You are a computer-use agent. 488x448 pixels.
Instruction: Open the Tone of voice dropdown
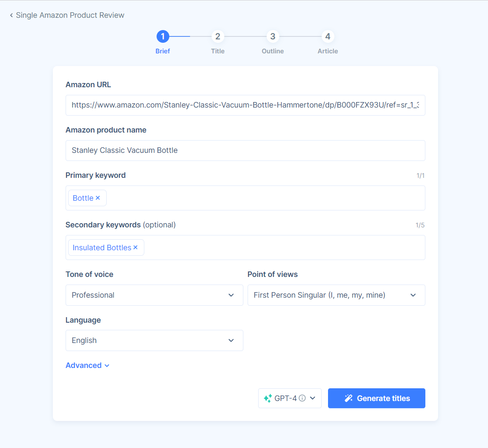click(x=154, y=295)
